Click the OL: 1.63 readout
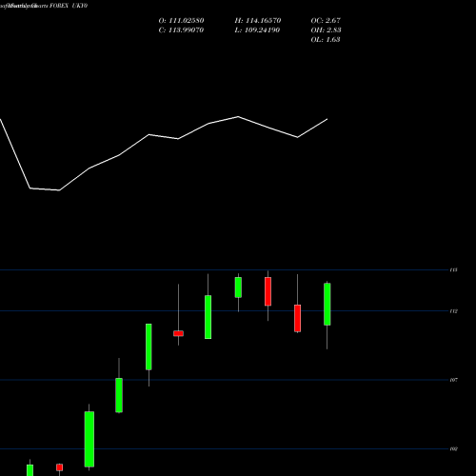476x476 pixels. pyautogui.click(x=326, y=40)
